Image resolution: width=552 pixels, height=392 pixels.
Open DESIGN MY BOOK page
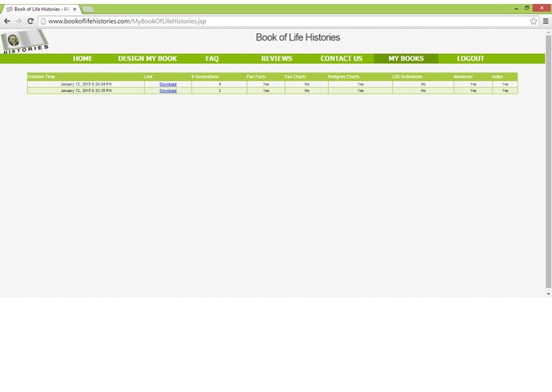148,59
